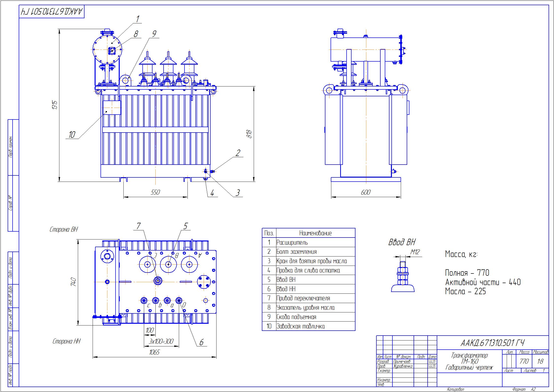Click the drawing number ААКД.671310.501 ГЧ in the title block
554x392 pixels.
[x=492, y=343]
